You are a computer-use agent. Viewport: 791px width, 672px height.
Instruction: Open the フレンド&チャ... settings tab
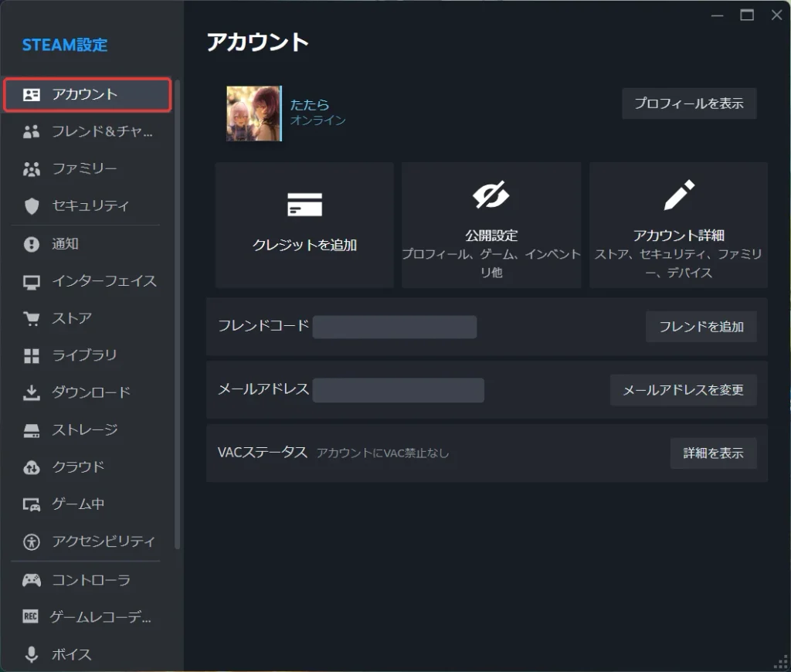87,131
